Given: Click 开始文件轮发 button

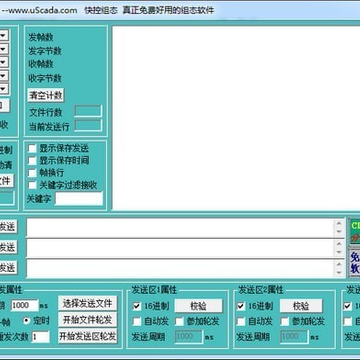Looking at the screenshot, I should pos(88,320).
